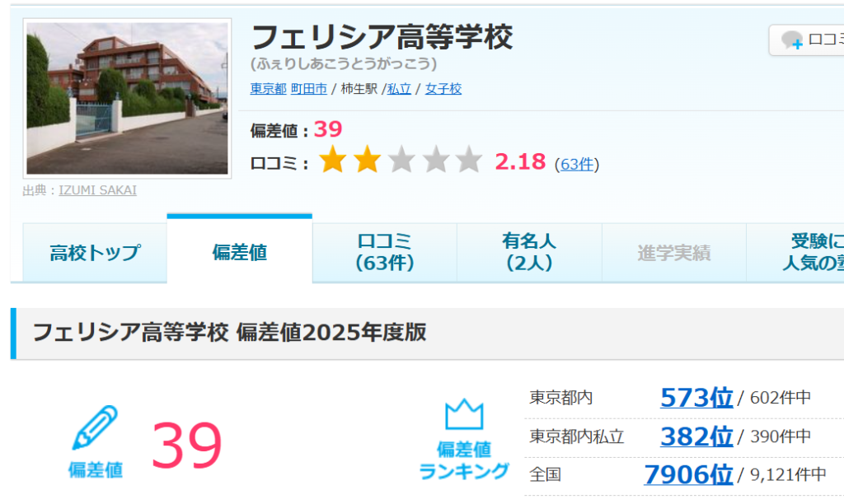Click the school building photo
Viewport: 844px width, 504px height.
click(127, 99)
